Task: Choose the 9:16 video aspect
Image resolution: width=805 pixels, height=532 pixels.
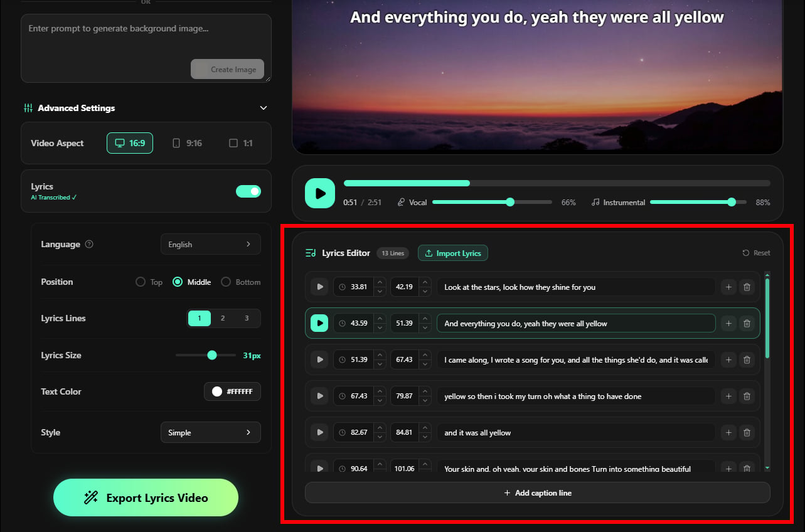Action: coord(187,143)
